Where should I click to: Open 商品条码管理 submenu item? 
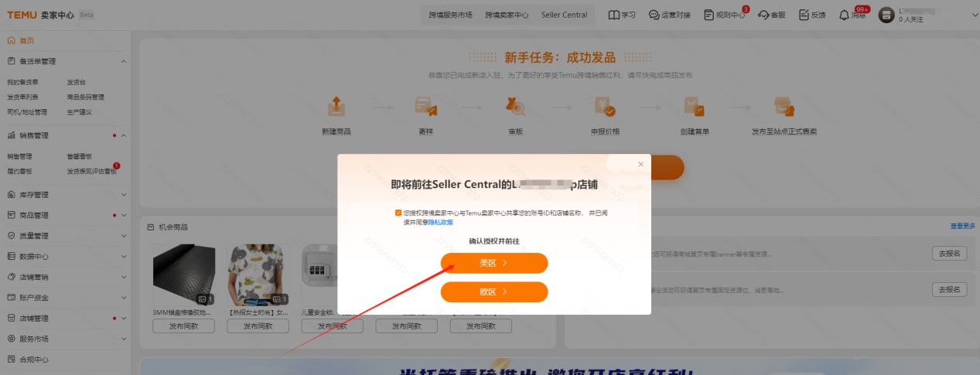tap(85, 97)
